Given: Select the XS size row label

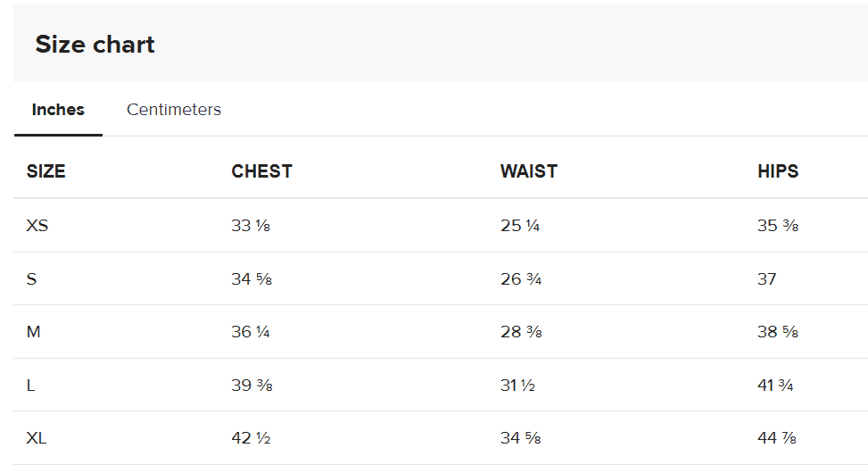Looking at the screenshot, I should pyautogui.click(x=37, y=226).
